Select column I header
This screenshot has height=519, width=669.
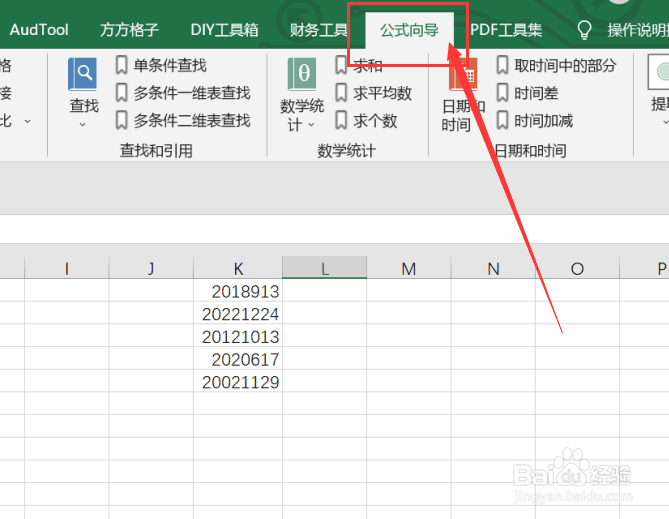point(67,268)
